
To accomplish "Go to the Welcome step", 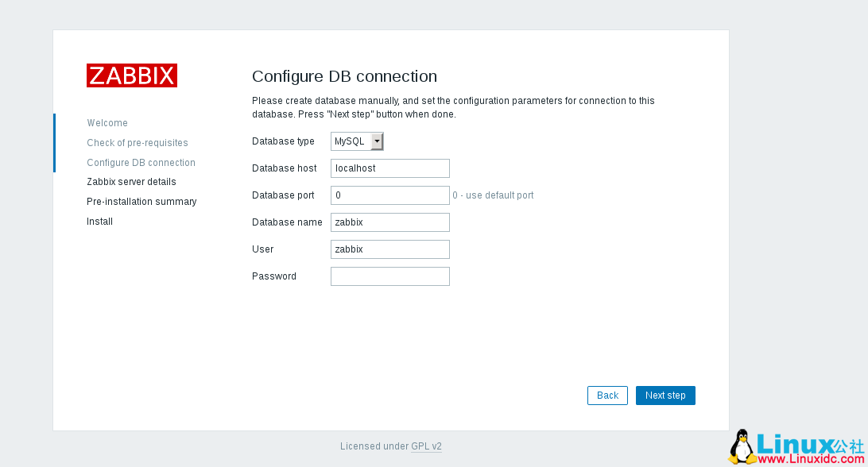I will pos(107,123).
